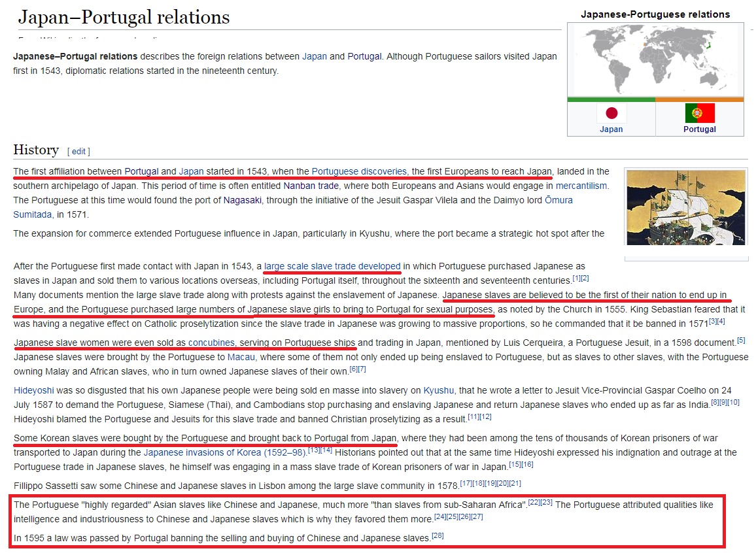The width and height of the screenshot is (756, 553).
Task: Open the Japan link in the intro paragraph
Action: point(315,56)
